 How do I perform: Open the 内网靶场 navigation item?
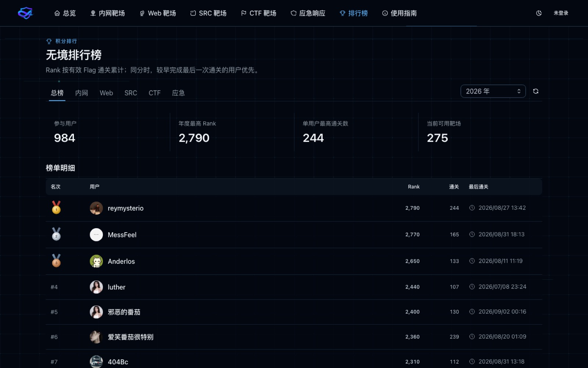[108, 13]
